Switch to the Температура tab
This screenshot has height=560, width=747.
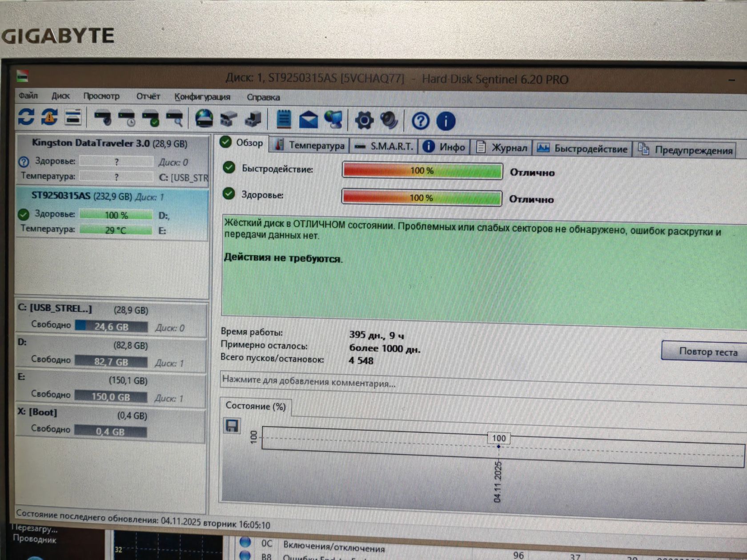[309, 145]
